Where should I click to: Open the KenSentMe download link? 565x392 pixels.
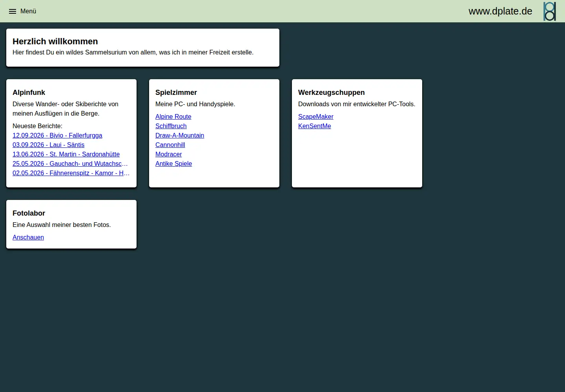click(x=315, y=126)
